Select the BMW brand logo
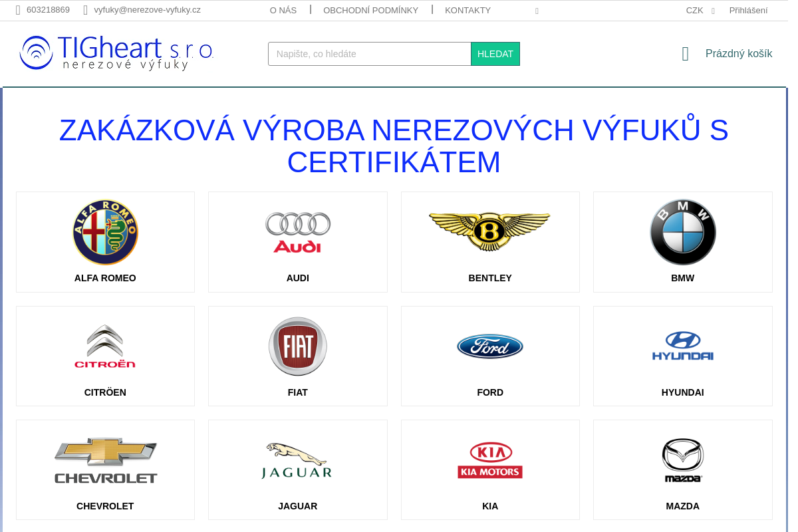This screenshot has height=532, width=798. point(682,232)
